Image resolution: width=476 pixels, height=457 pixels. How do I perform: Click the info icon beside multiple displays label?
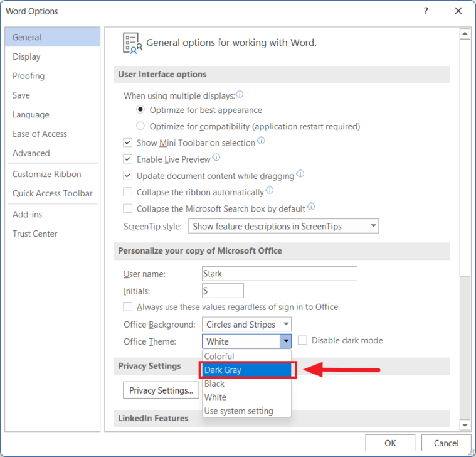coord(240,94)
